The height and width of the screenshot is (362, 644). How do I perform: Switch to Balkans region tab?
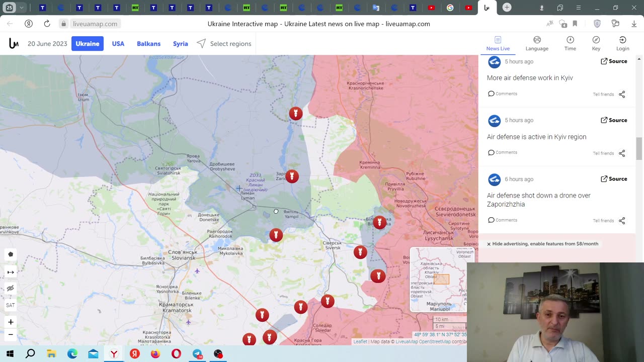tap(148, 44)
